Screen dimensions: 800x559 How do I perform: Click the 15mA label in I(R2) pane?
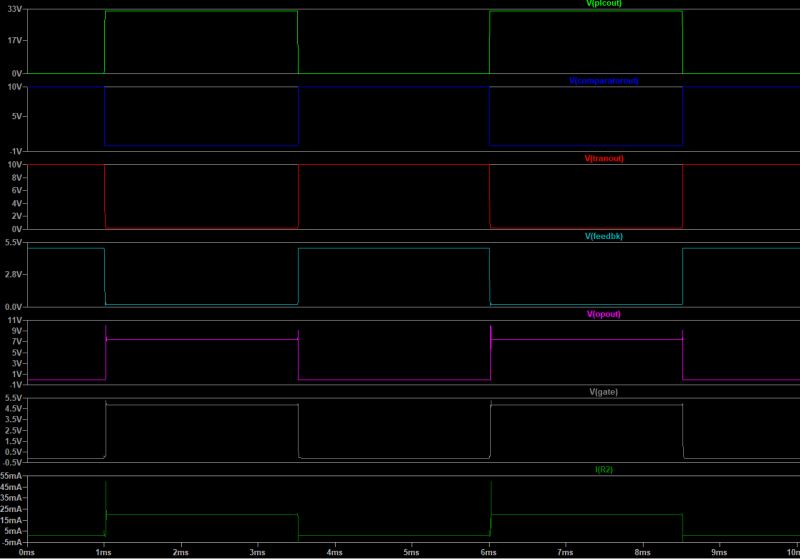click(11, 520)
